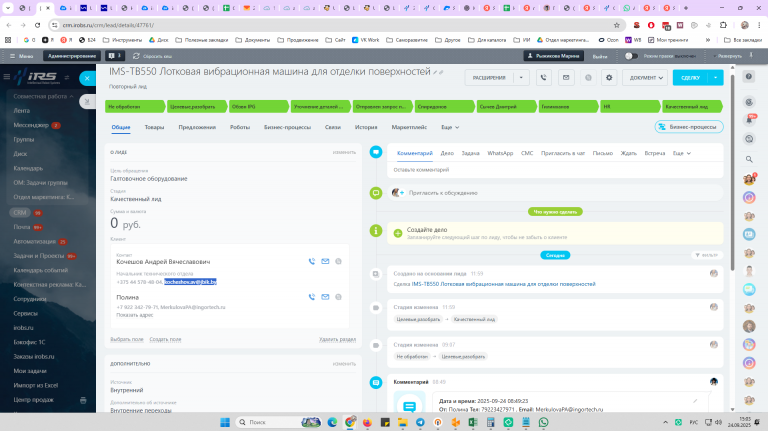The image size is (768, 431).
Task: Expand Еще in timeline activity tabs
Action: [x=681, y=153]
